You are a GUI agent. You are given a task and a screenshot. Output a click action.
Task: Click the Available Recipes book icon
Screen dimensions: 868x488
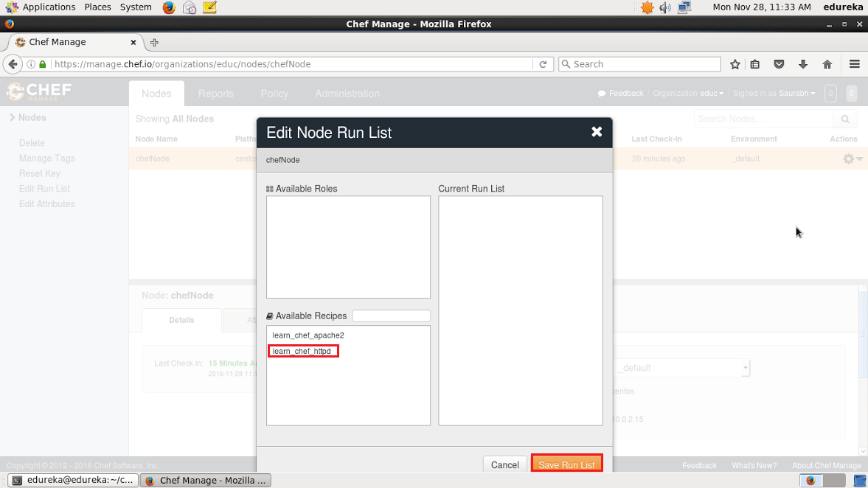(x=270, y=316)
